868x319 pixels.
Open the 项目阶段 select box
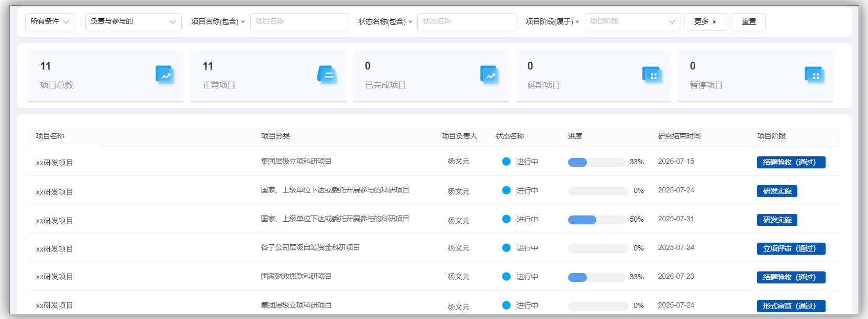(x=633, y=21)
